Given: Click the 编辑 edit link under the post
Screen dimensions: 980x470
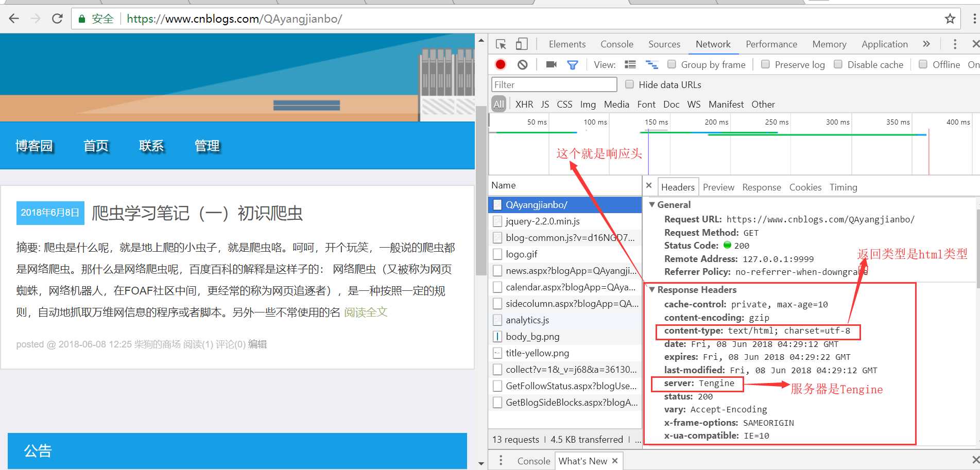Looking at the screenshot, I should (257, 344).
